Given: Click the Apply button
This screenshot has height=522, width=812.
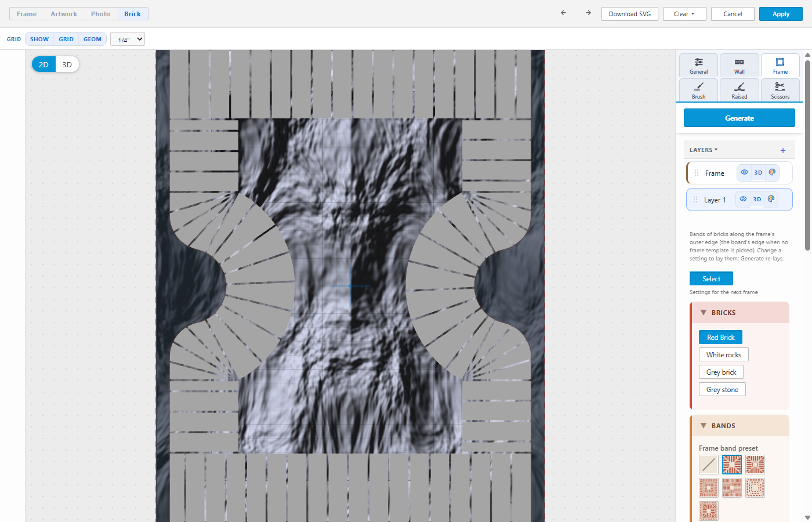Looking at the screenshot, I should point(781,14).
